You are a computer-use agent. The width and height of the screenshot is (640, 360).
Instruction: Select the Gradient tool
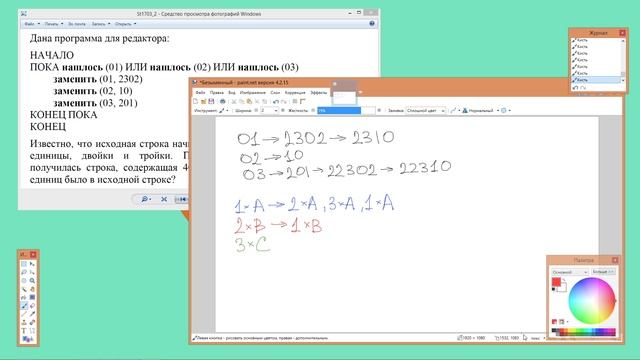tap(32, 297)
